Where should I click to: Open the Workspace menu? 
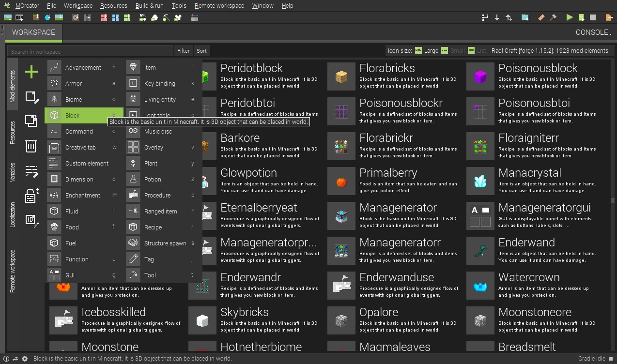(78, 6)
